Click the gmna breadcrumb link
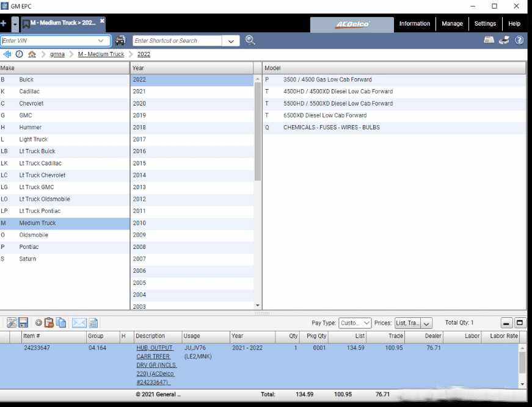532x407 pixels. click(x=57, y=54)
